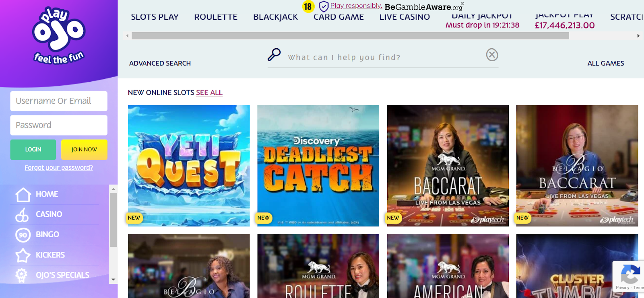Click the Username Or Email field
The height and width of the screenshot is (298, 644).
(x=59, y=101)
